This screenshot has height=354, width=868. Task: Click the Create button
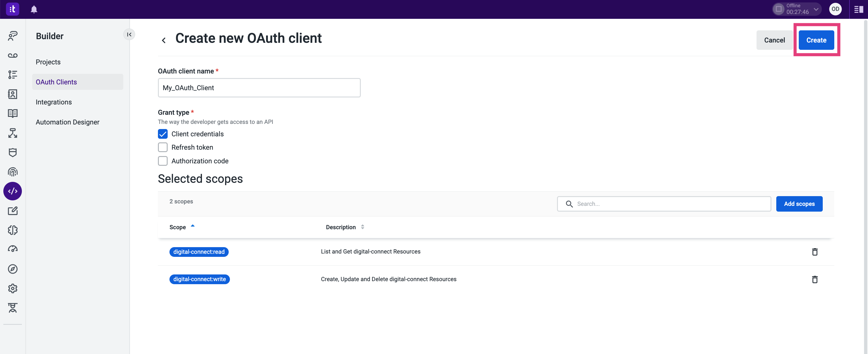[816, 40]
